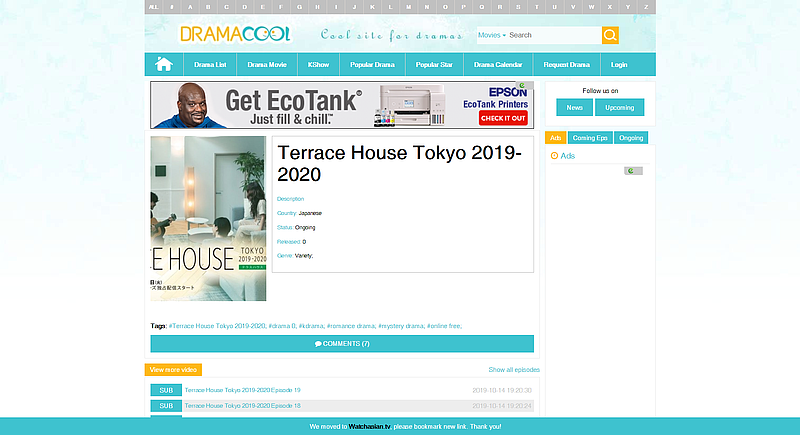Focus the Search text field
The image size is (800, 435).
coord(554,35)
